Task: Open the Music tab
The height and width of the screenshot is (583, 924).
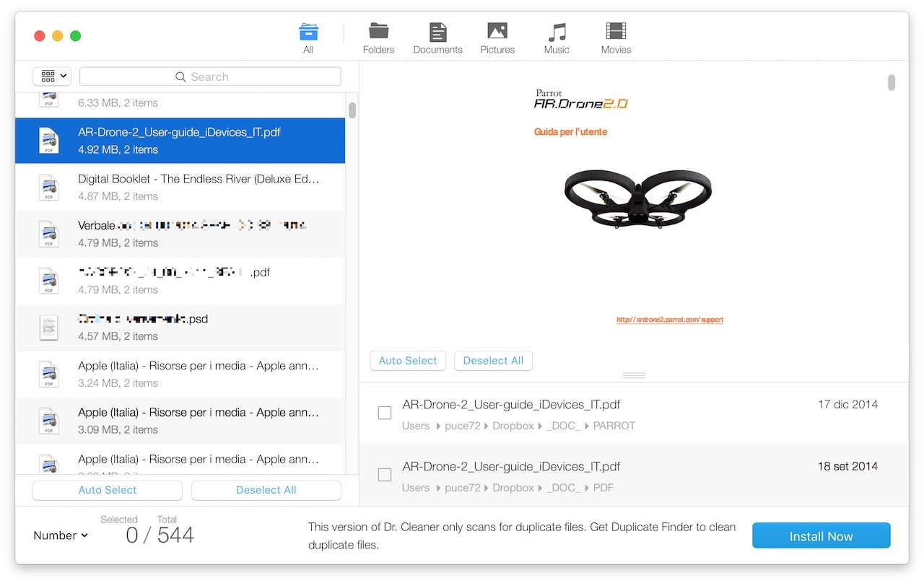Action: coord(557,38)
